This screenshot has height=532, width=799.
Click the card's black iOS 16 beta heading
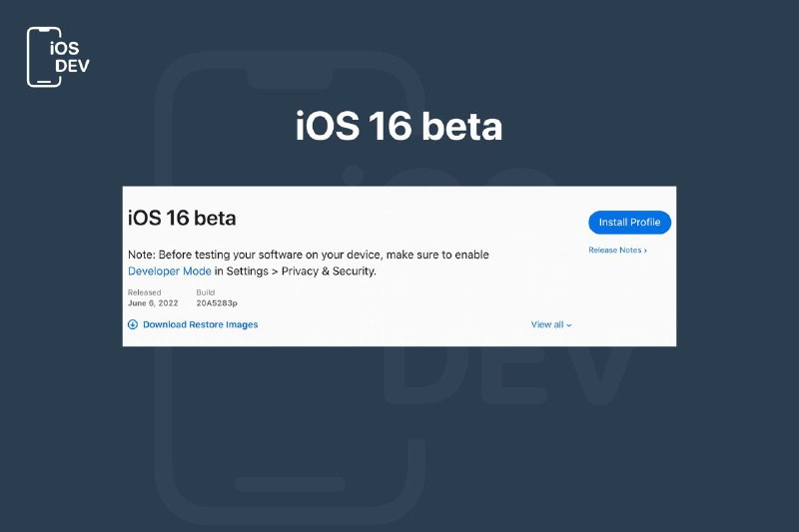pyautogui.click(x=182, y=219)
